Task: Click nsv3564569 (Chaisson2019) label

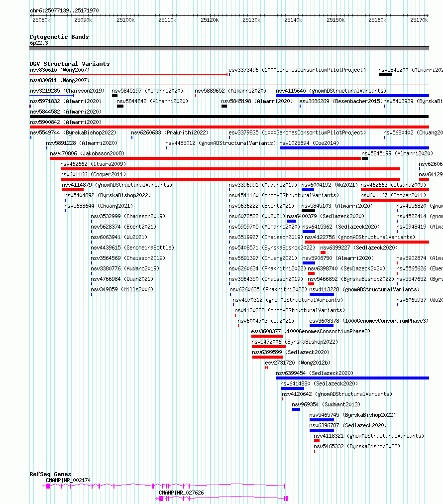Action: [128, 258]
